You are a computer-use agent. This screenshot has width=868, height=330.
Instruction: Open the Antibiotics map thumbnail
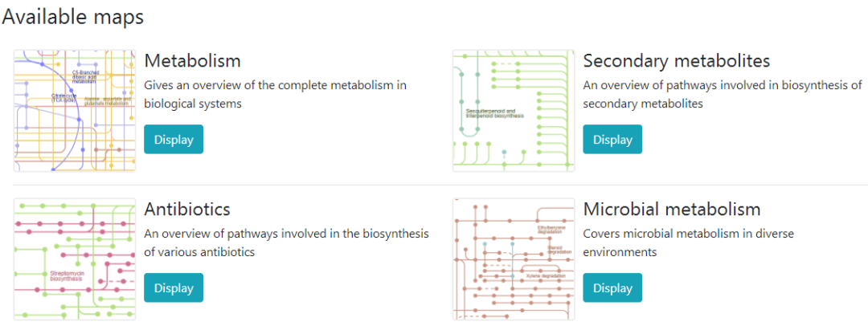(x=75, y=259)
